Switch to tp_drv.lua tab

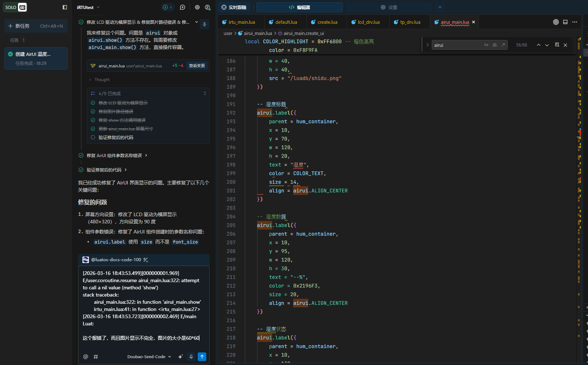click(x=410, y=22)
